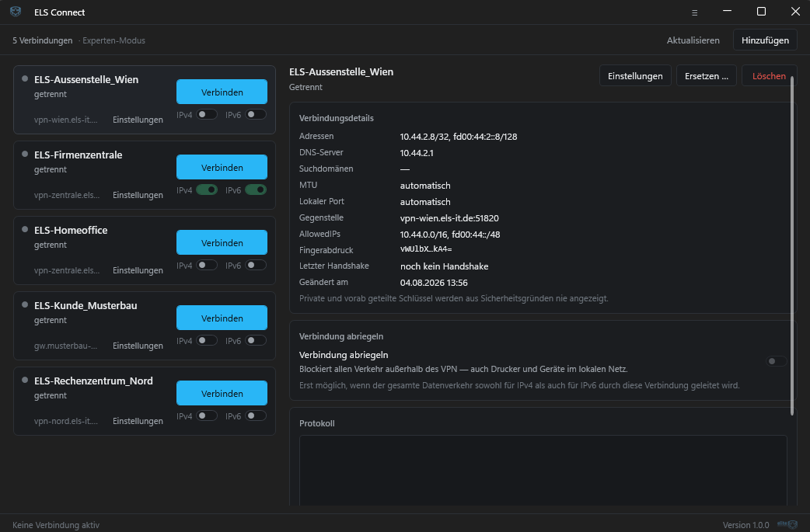Image resolution: width=810 pixels, height=532 pixels.
Task: Click 'Keine Verbindung aktiv' in status bar
Action: 56,525
